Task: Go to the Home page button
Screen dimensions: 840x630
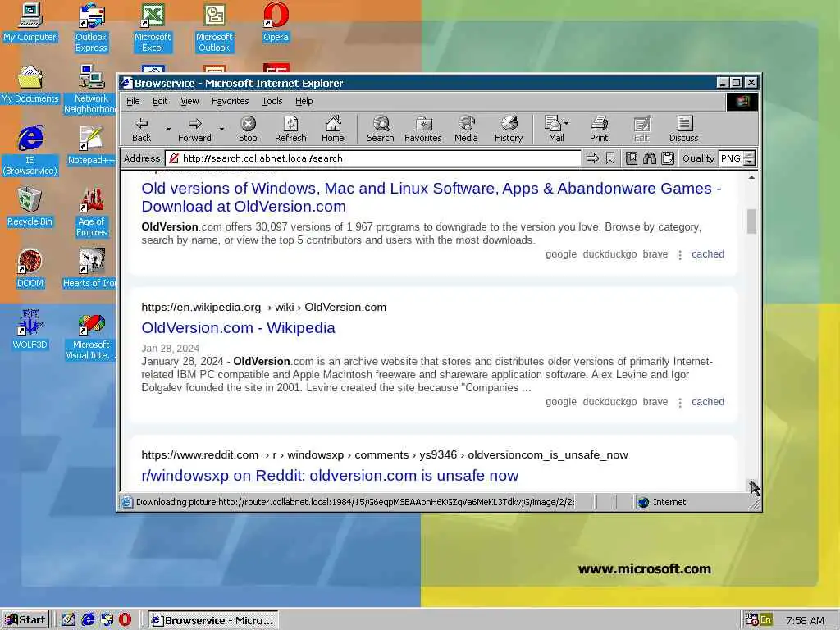Action: (333, 130)
